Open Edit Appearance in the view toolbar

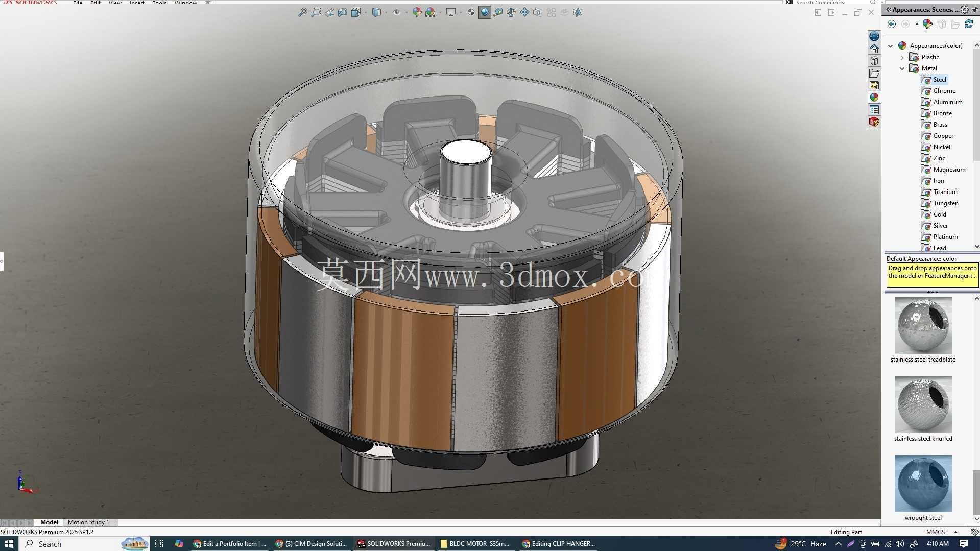(417, 12)
